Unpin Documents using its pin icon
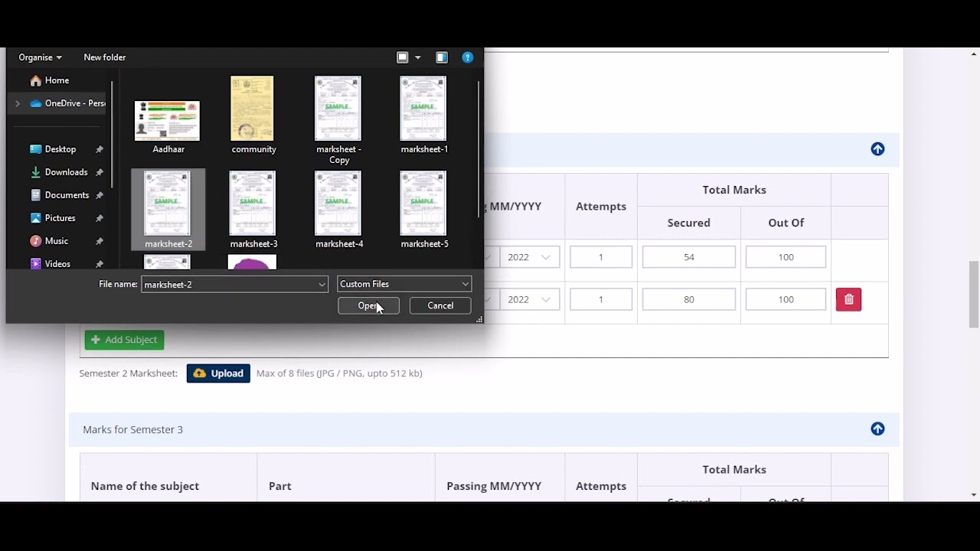The height and width of the screenshot is (551, 980). point(100,195)
